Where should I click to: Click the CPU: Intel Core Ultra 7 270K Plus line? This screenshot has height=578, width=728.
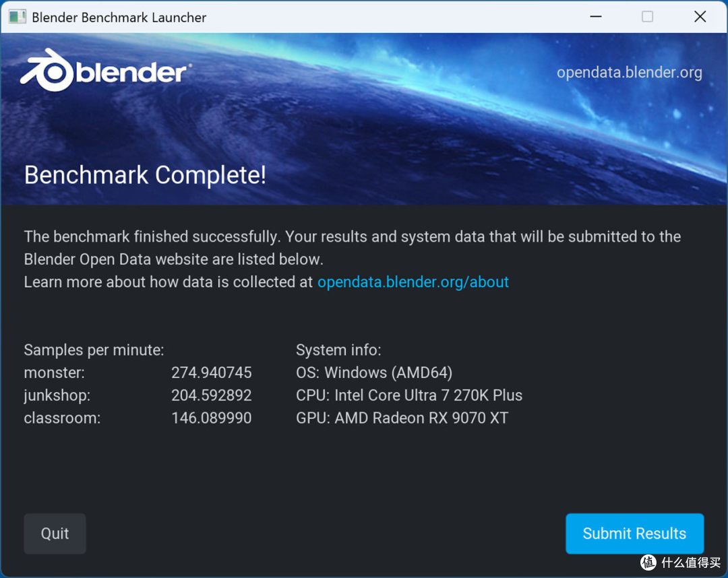409,395
